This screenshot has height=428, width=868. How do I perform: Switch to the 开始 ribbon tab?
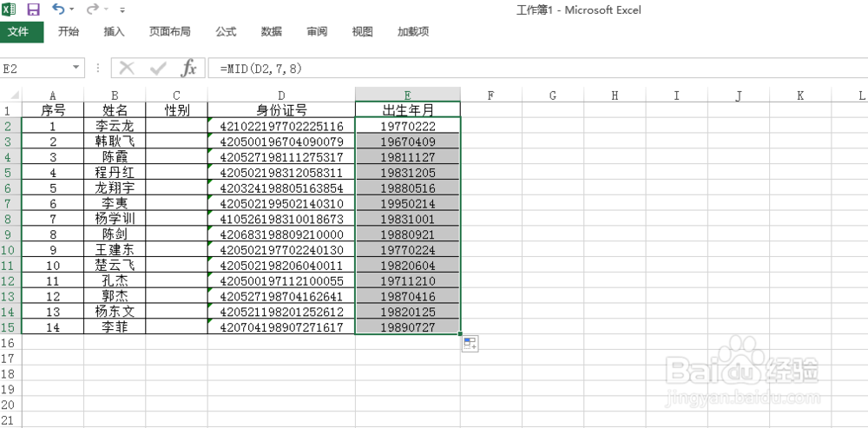click(69, 31)
